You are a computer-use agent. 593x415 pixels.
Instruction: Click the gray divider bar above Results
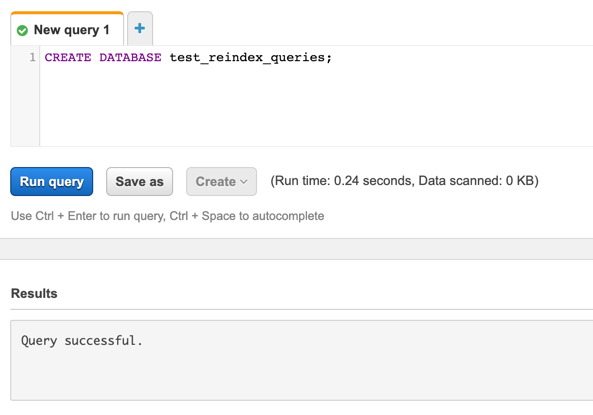tap(296, 249)
